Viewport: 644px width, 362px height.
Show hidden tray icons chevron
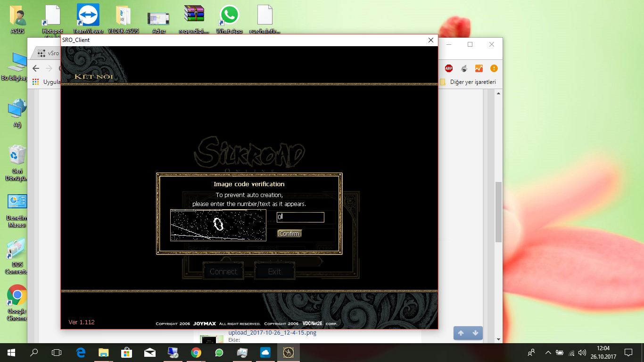[548, 352]
